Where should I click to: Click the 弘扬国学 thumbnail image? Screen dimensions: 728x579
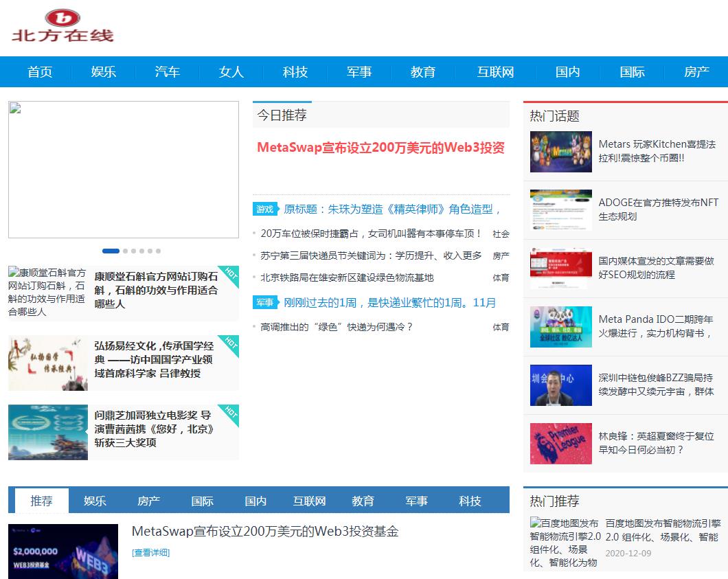(x=48, y=363)
